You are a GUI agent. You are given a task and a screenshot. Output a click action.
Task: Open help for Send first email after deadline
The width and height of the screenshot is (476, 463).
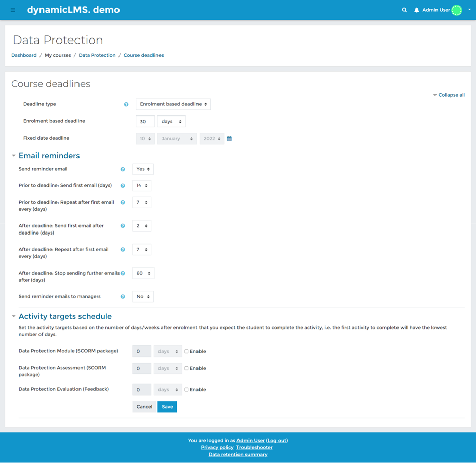click(x=123, y=226)
